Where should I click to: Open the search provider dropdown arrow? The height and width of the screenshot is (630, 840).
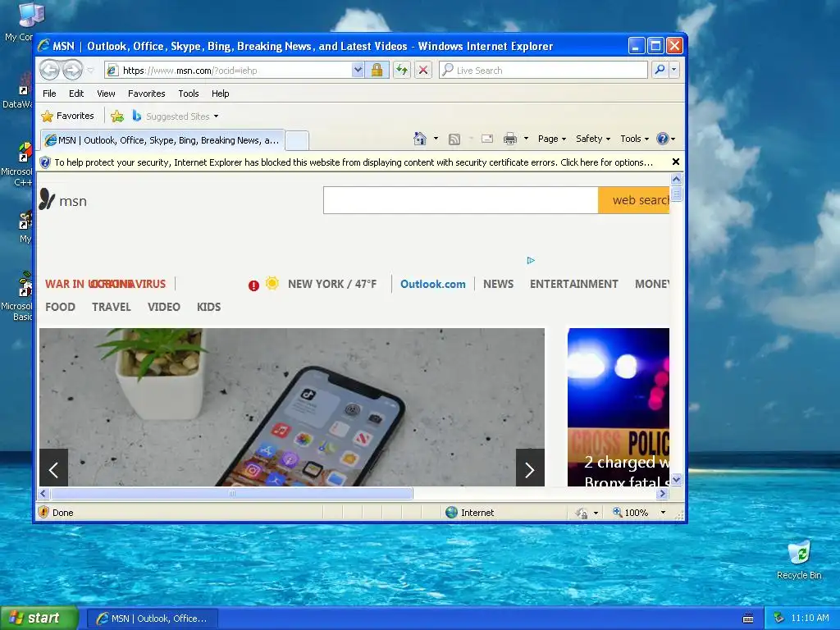click(674, 71)
